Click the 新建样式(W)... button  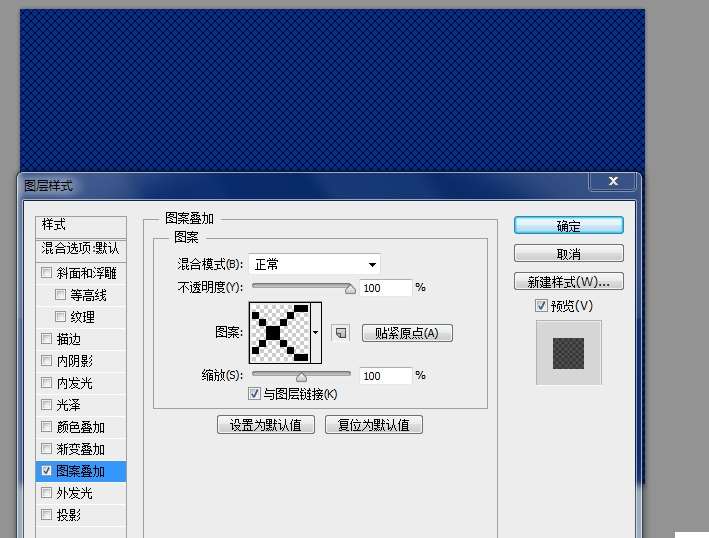click(568, 281)
